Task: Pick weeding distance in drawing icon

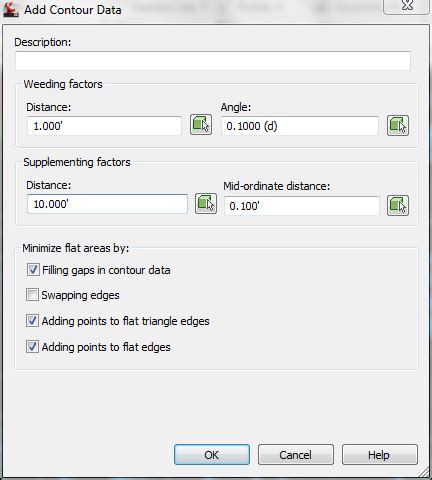Action: [201, 125]
